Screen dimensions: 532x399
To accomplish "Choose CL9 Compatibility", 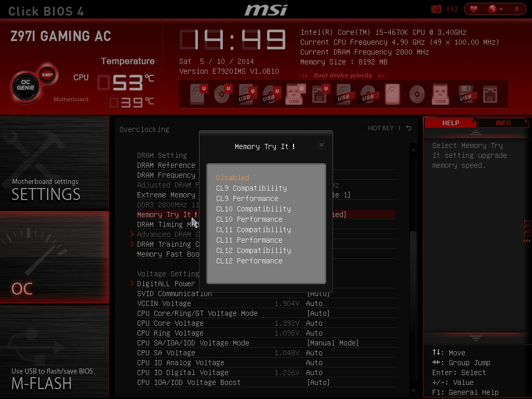I will [x=251, y=188].
